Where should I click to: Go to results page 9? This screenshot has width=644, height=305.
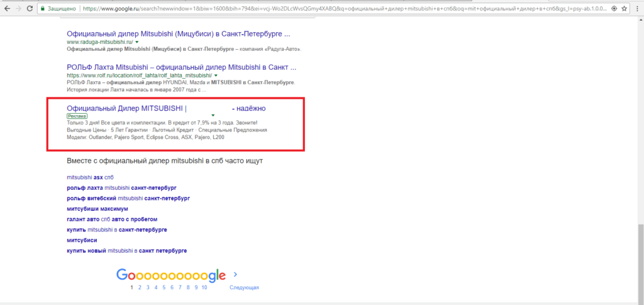(196, 288)
